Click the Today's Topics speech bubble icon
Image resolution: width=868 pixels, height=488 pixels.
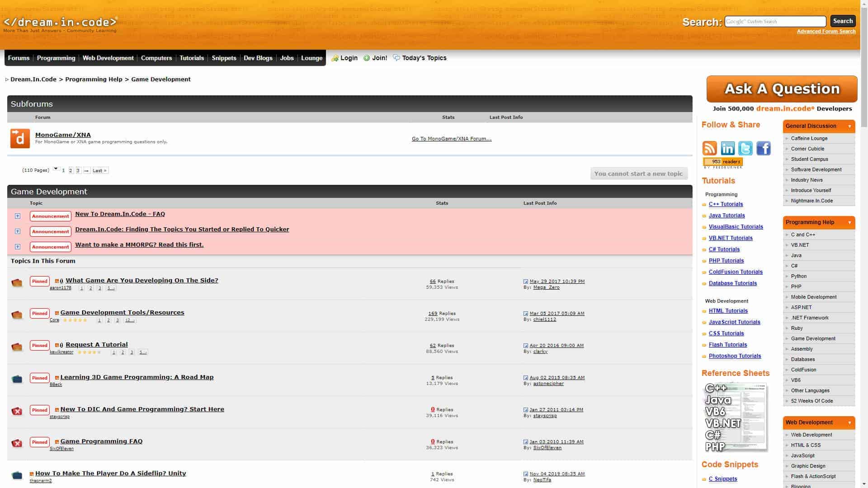(396, 58)
